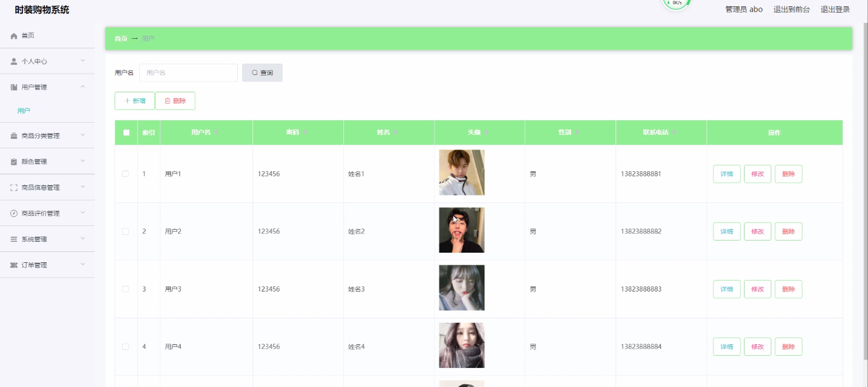
Task: Click the clipboard icon for 颜色管理
Action: pyautogui.click(x=14, y=162)
